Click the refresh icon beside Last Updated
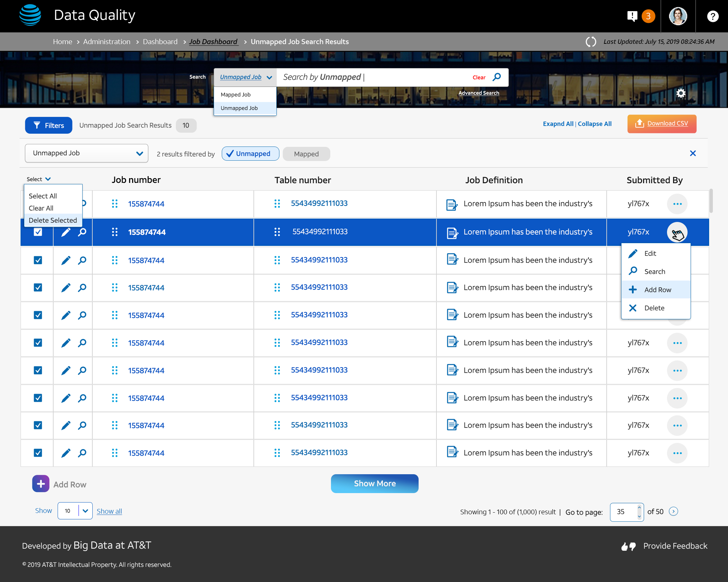The width and height of the screenshot is (728, 582). (590, 42)
